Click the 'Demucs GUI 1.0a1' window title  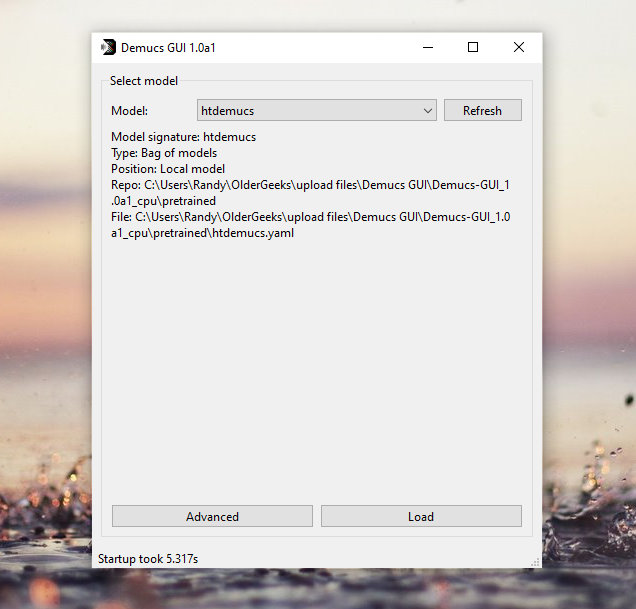168,48
